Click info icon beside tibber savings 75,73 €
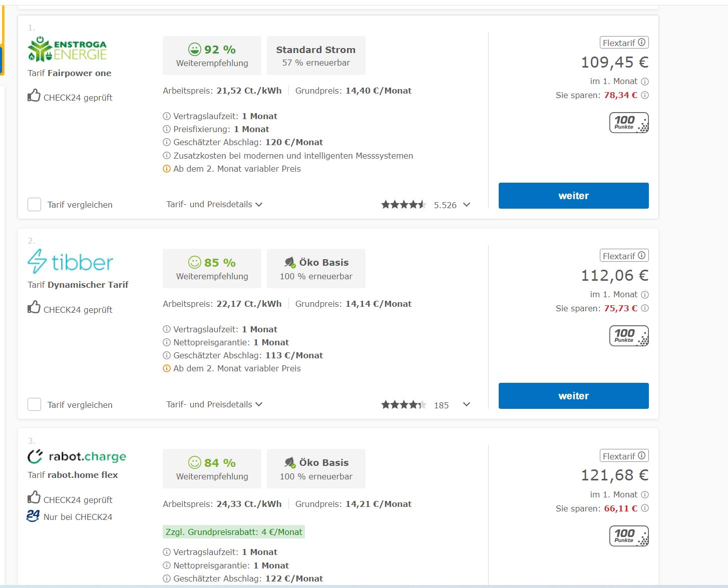 [645, 308]
